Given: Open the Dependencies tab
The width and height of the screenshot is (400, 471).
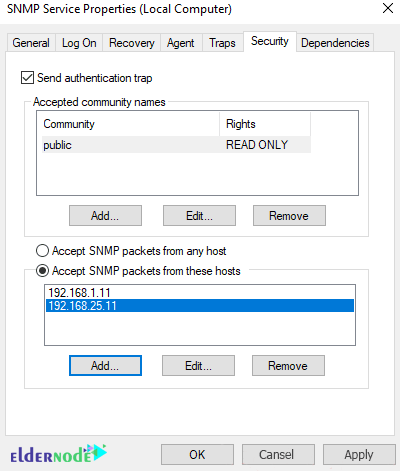Looking at the screenshot, I should click(335, 43).
